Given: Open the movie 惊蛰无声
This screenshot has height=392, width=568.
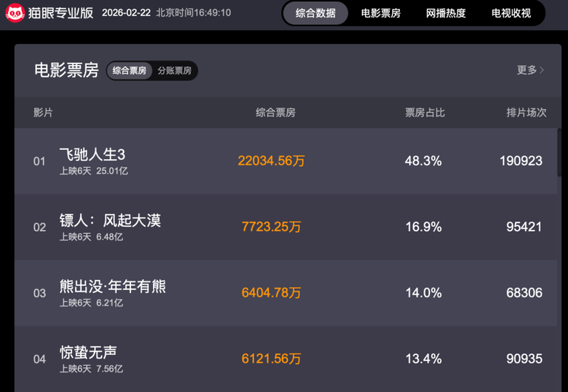Looking at the screenshot, I should click(x=88, y=352).
